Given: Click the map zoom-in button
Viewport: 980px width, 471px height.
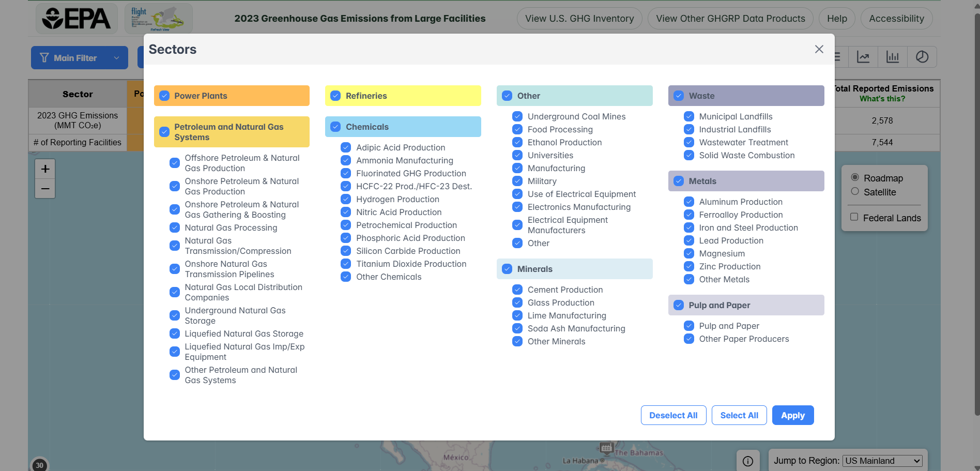Looking at the screenshot, I should [45, 168].
